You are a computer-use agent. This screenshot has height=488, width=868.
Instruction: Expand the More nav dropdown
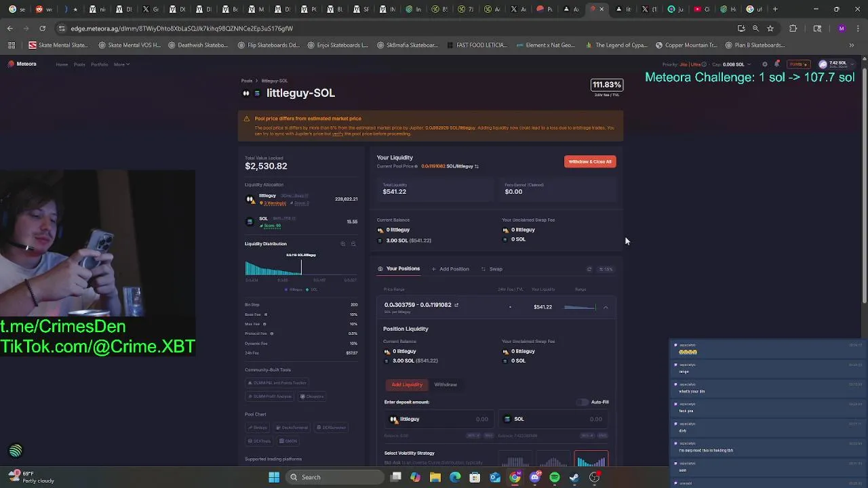[x=121, y=64]
